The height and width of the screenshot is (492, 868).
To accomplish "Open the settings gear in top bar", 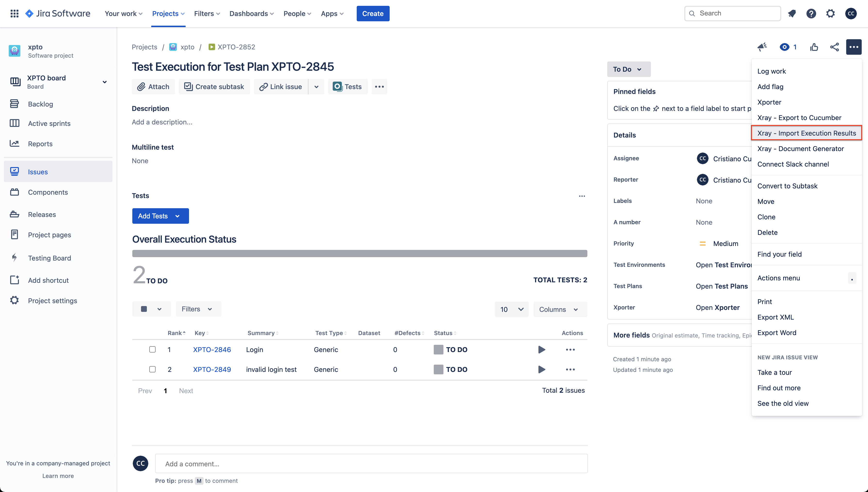I will point(830,14).
